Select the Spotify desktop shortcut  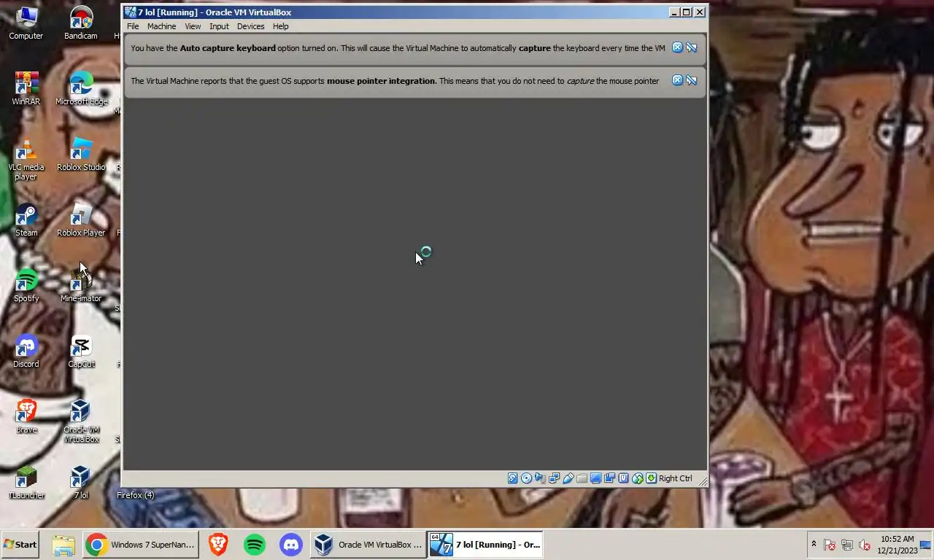point(26,286)
